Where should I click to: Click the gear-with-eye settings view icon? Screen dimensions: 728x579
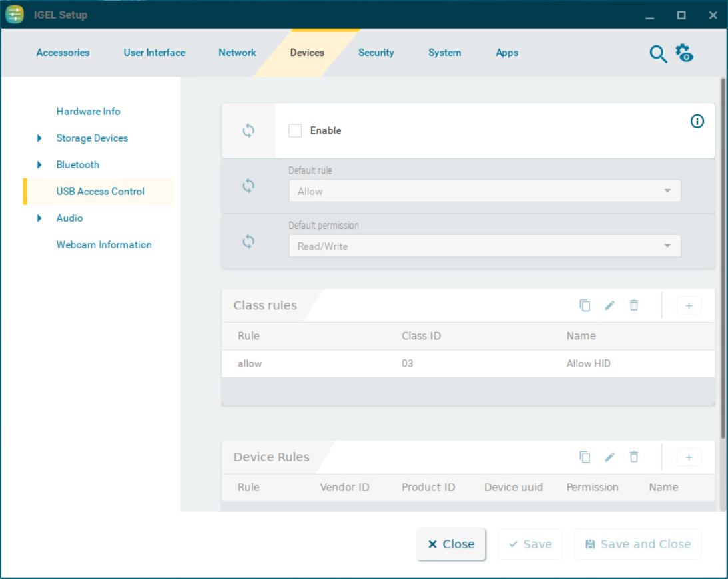pos(684,53)
